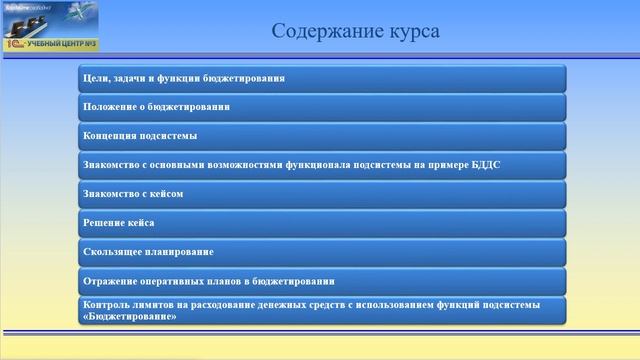Open Цели, задачи и функции бюджетирования item
Screen dimensions: 640x360
pos(322,78)
